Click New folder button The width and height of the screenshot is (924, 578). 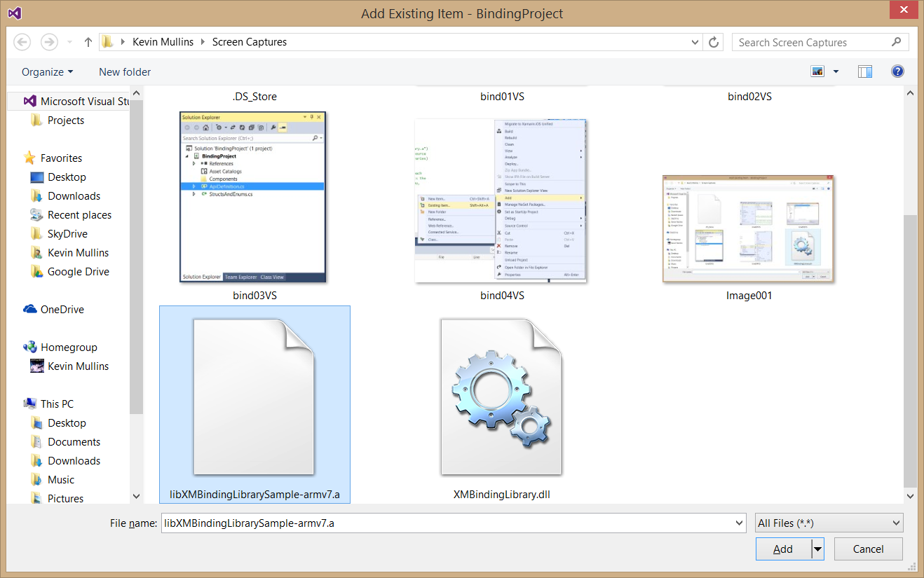(125, 71)
